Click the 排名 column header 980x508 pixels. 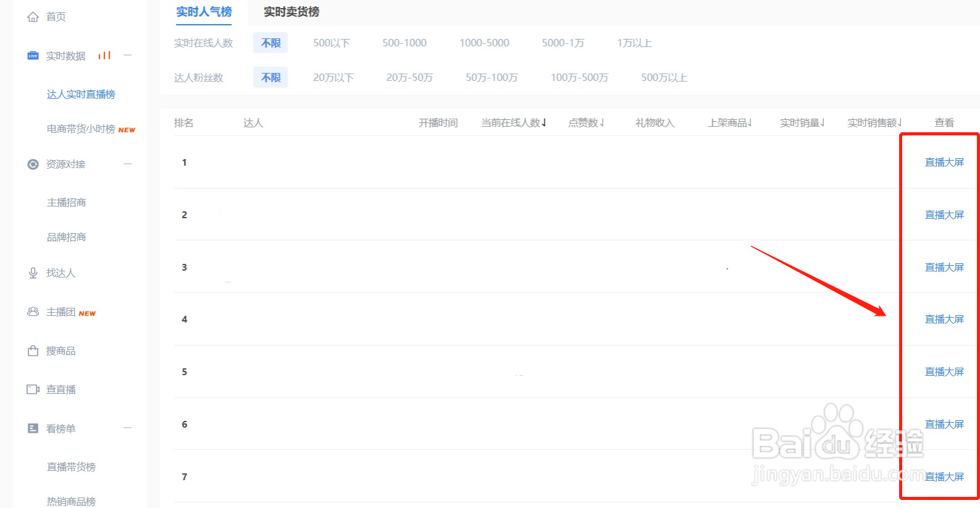(184, 123)
